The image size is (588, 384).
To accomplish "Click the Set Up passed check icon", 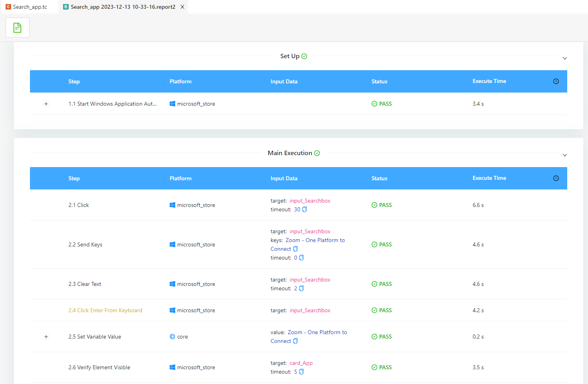I will (x=304, y=56).
